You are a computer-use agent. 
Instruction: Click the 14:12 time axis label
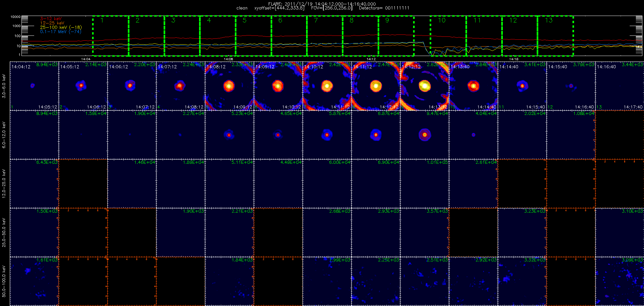point(371,59)
